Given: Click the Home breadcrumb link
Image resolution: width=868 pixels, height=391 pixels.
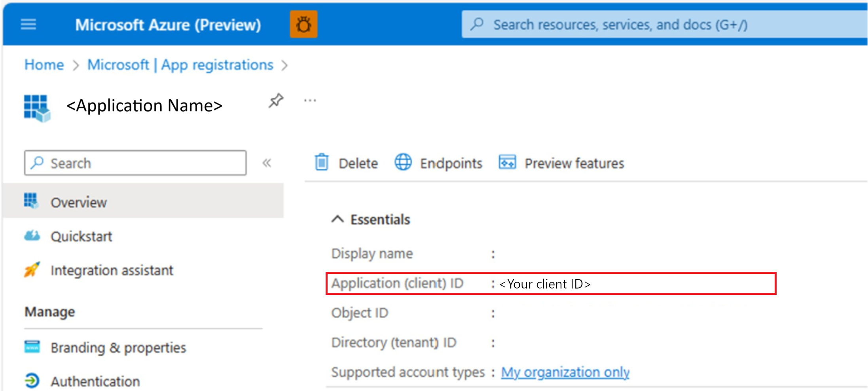Looking at the screenshot, I should [x=44, y=65].
